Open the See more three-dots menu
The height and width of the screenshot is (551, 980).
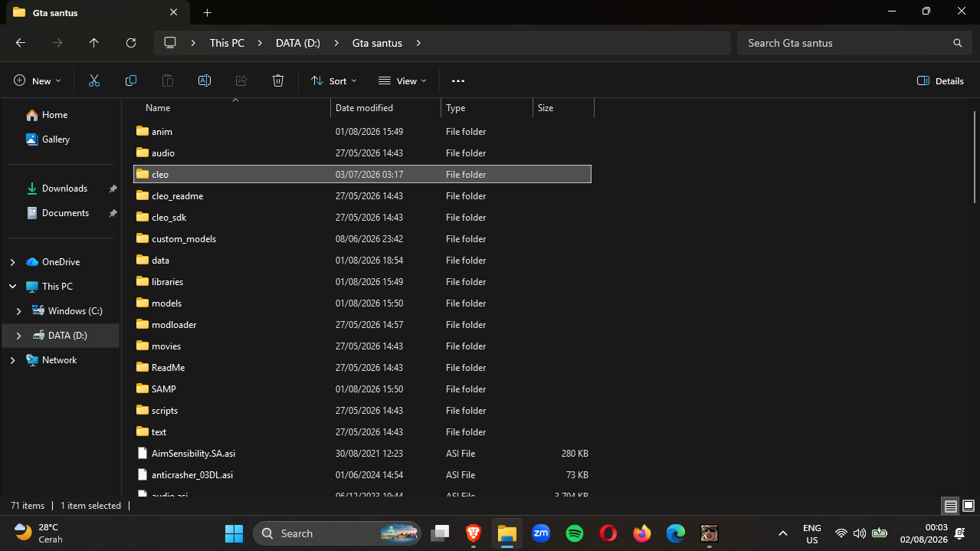click(458, 80)
